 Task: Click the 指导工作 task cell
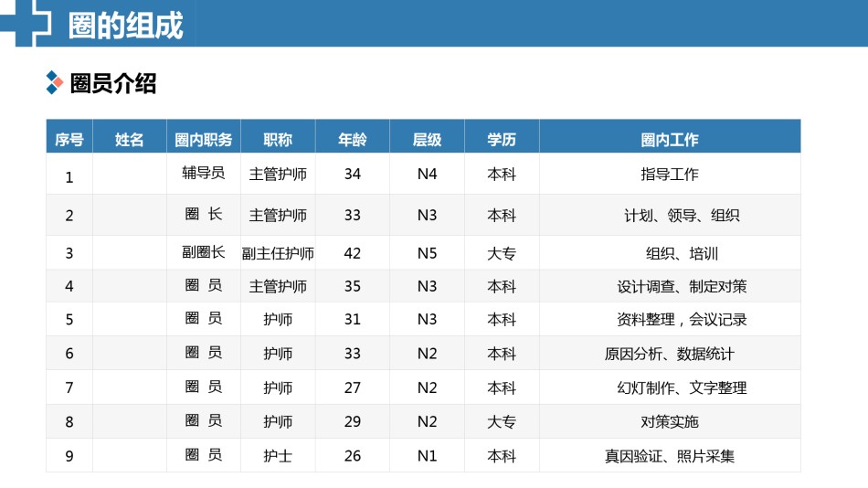pos(670,174)
